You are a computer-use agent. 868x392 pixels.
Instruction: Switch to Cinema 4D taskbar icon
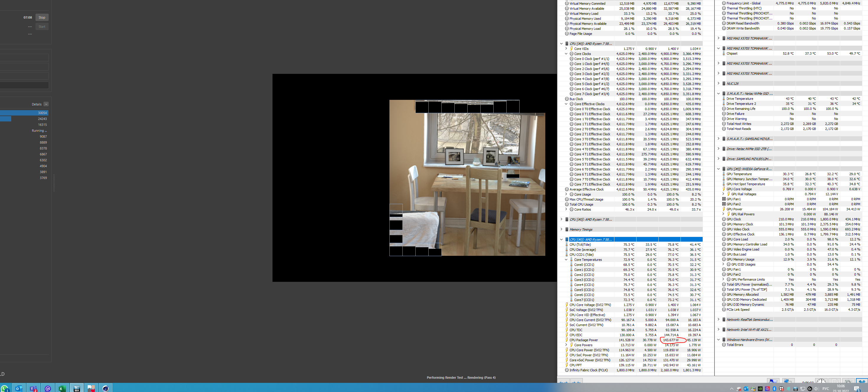(105, 389)
